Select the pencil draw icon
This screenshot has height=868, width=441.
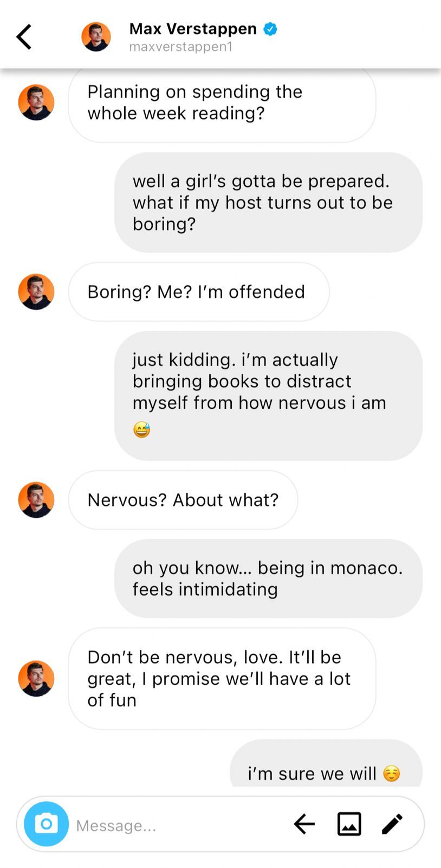point(392,824)
